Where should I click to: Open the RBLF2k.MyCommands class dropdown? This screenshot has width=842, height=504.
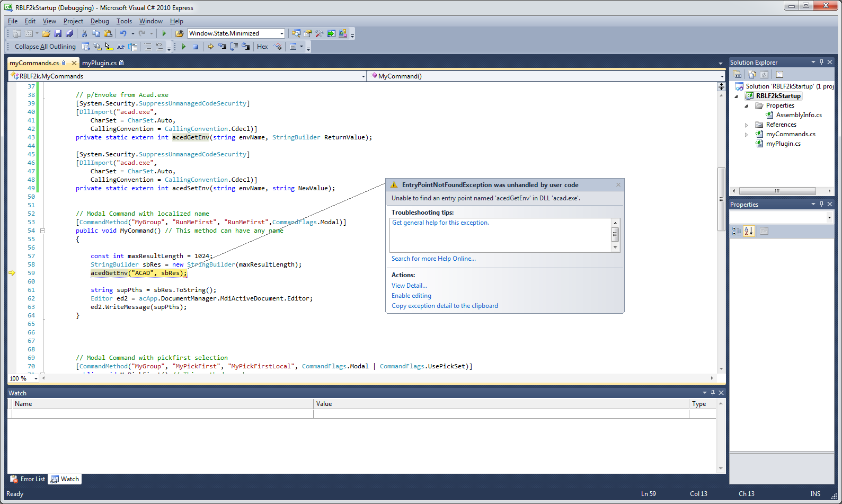[x=363, y=76]
